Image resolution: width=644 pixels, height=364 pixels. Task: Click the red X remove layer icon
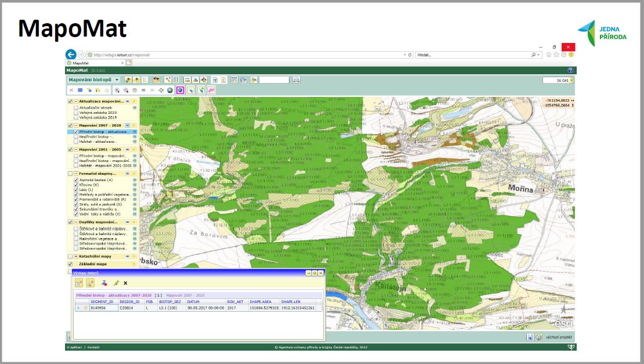pos(71,91)
